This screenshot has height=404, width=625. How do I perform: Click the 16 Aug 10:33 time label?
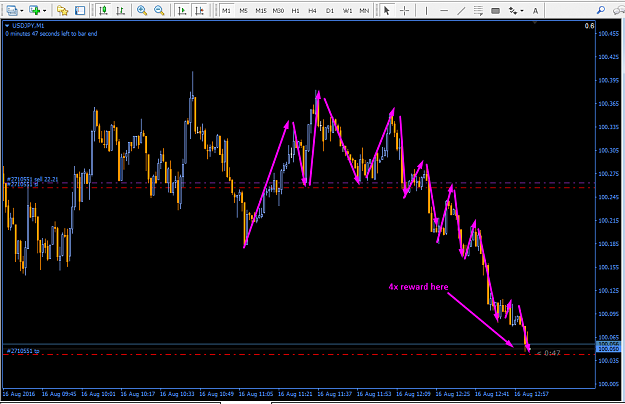click(177, 394)
